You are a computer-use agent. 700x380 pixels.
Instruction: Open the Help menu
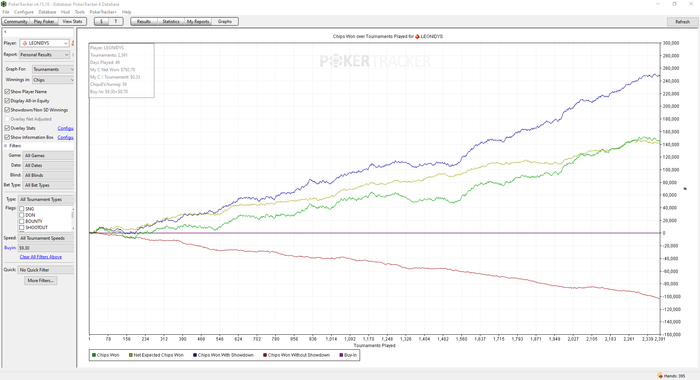(x=127, y=12)
